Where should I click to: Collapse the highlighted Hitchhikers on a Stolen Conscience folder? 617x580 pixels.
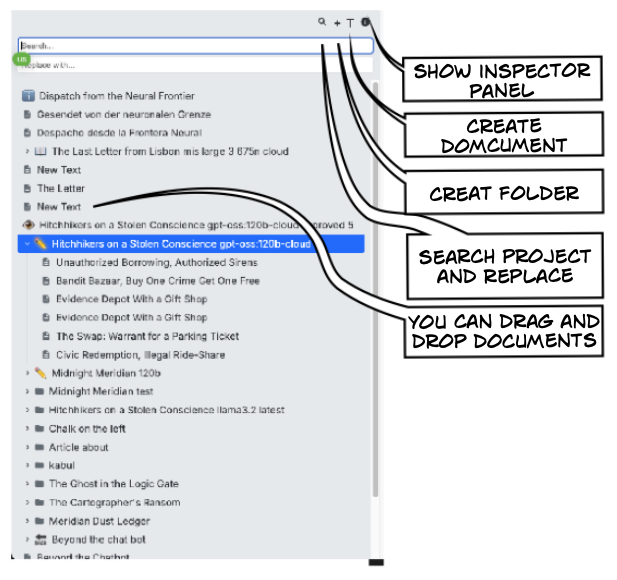click(26, 244)
